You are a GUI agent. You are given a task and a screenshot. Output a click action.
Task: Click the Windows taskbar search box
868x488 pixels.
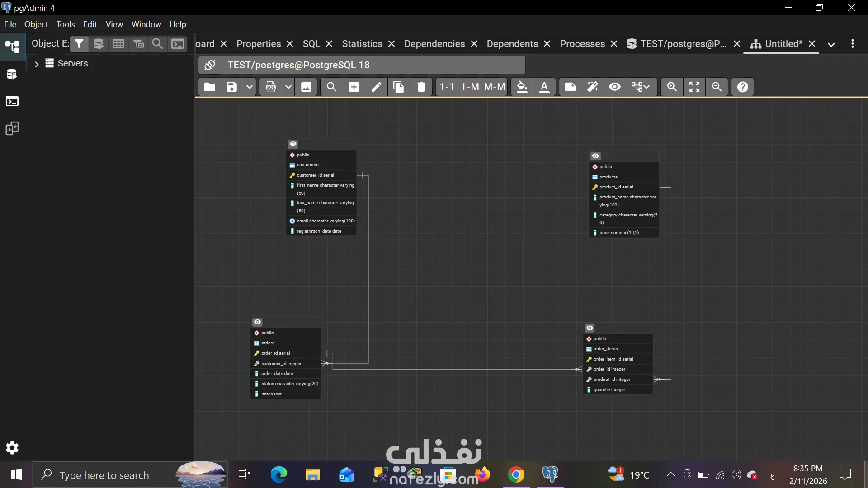tap(130, 475)
